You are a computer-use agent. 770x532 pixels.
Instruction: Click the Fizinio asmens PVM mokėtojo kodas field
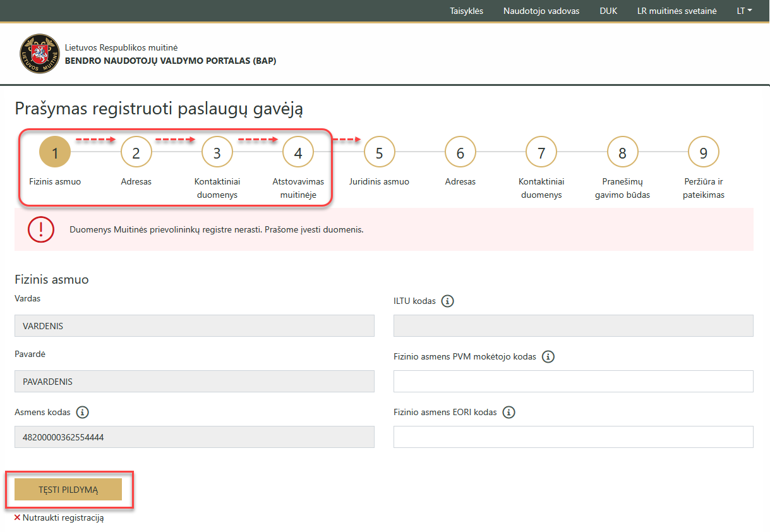[x=573, y=382]
